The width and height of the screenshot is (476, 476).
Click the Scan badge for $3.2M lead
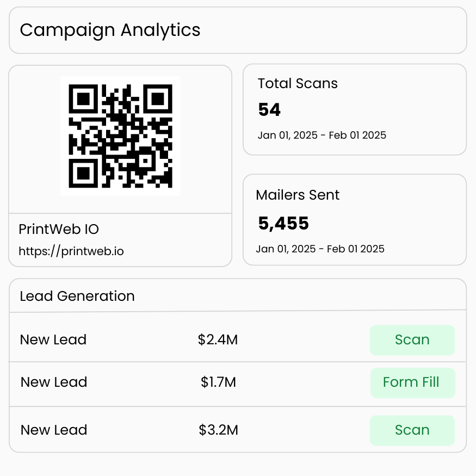click(x=412, y=430)
